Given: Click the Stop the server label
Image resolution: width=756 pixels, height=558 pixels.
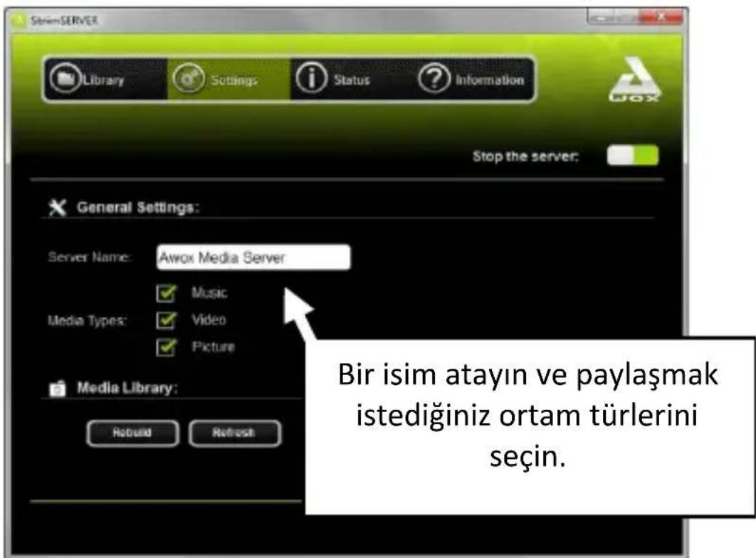Looking at the screenshot, I should coord(525,156).
